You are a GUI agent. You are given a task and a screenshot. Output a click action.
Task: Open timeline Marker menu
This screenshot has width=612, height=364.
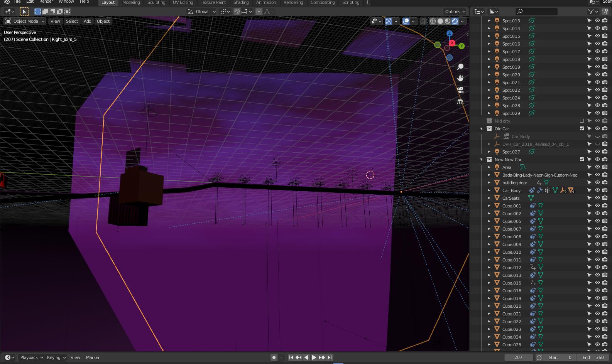(x=93, y=357)
